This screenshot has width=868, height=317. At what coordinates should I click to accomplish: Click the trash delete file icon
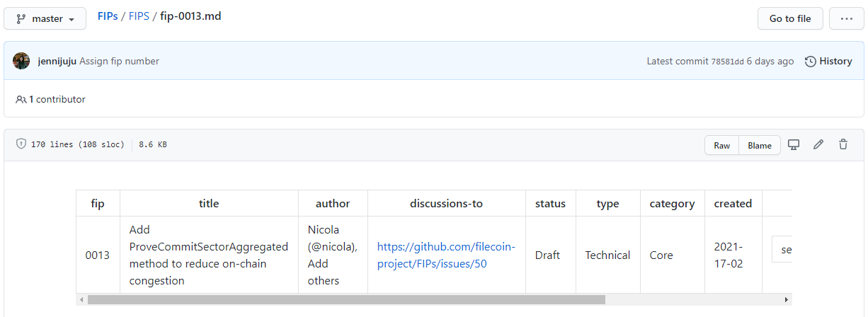(x=843, y=144)
